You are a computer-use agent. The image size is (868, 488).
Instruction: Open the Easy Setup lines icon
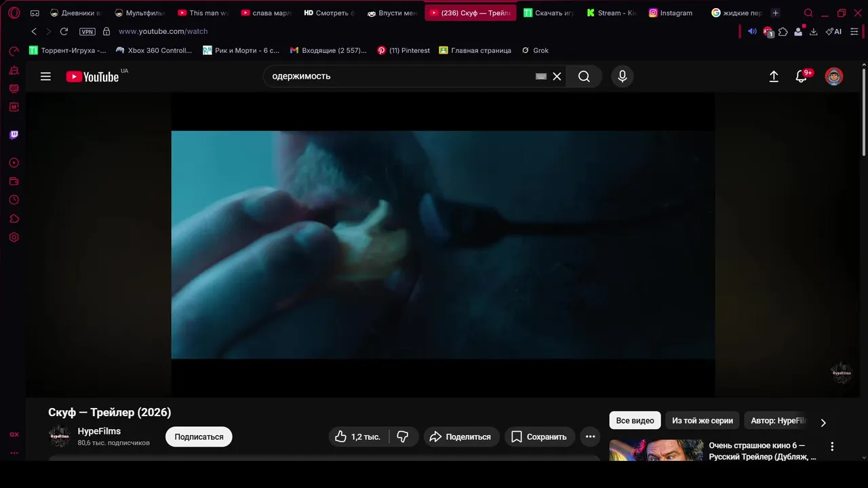pos(854,31)
